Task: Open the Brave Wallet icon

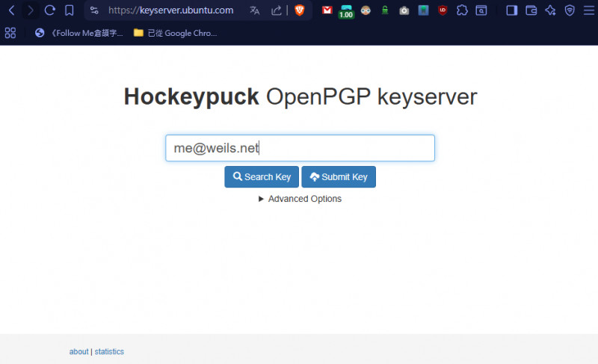Action: 531,10
